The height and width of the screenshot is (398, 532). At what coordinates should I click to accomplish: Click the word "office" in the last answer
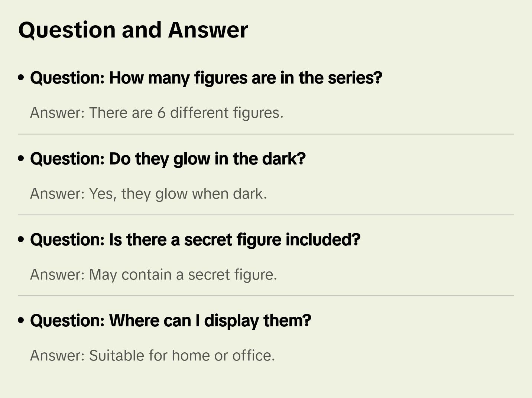coord(252,356)
